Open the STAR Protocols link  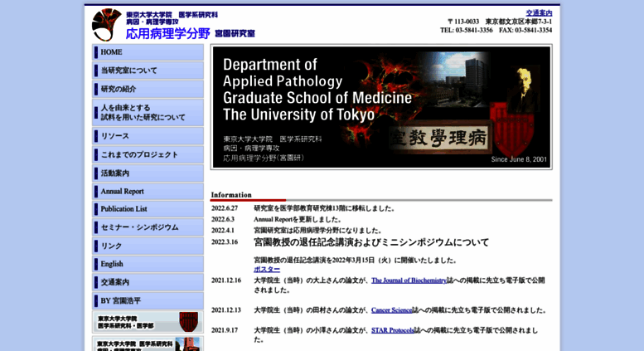(393, 330)
